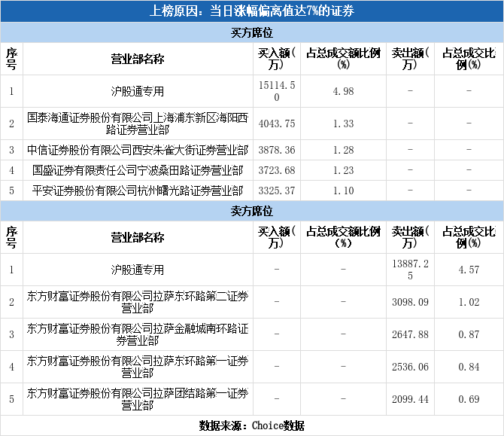The width and height of the screenshot is (504, 436).
Task: Click 卖出额(万) header in seller table
Action: point(410,237)
